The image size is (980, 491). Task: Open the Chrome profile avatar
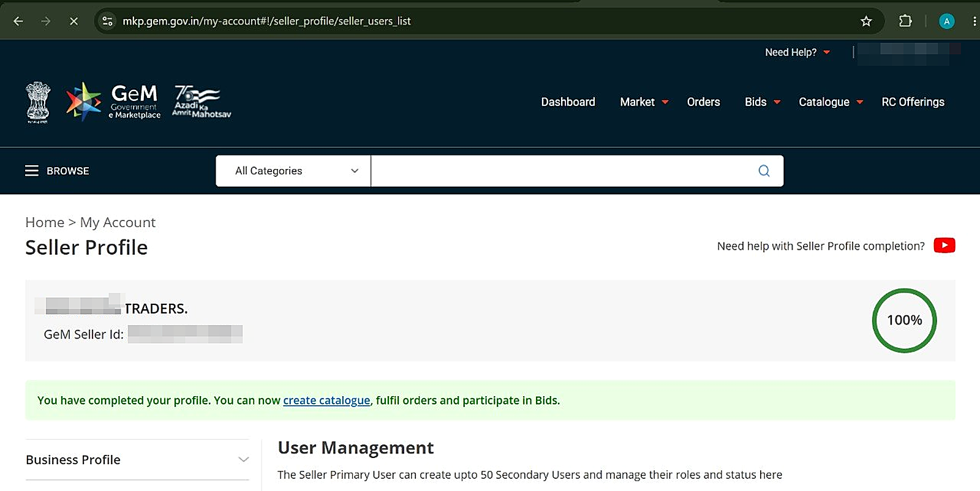[946, 21]
